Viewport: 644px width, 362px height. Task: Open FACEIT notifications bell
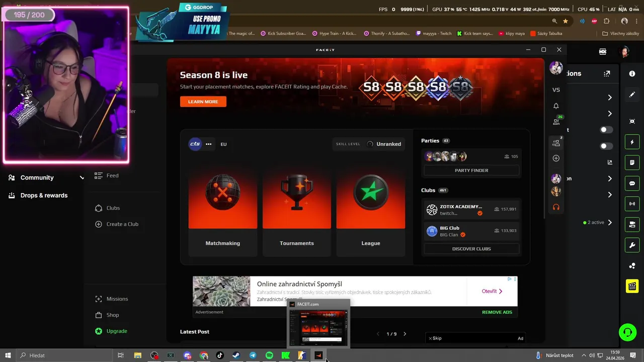[556, 106]
